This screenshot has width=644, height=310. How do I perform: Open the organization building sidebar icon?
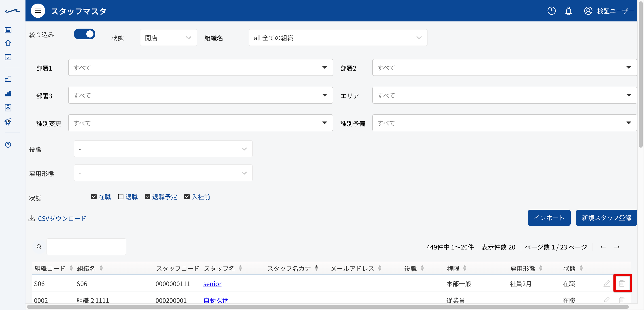(8, 79)
